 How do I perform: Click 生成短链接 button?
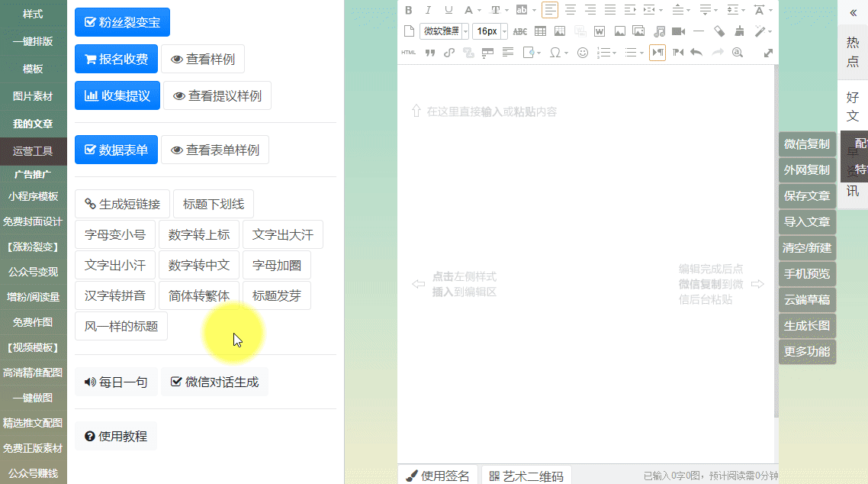[x=122, y=204]
